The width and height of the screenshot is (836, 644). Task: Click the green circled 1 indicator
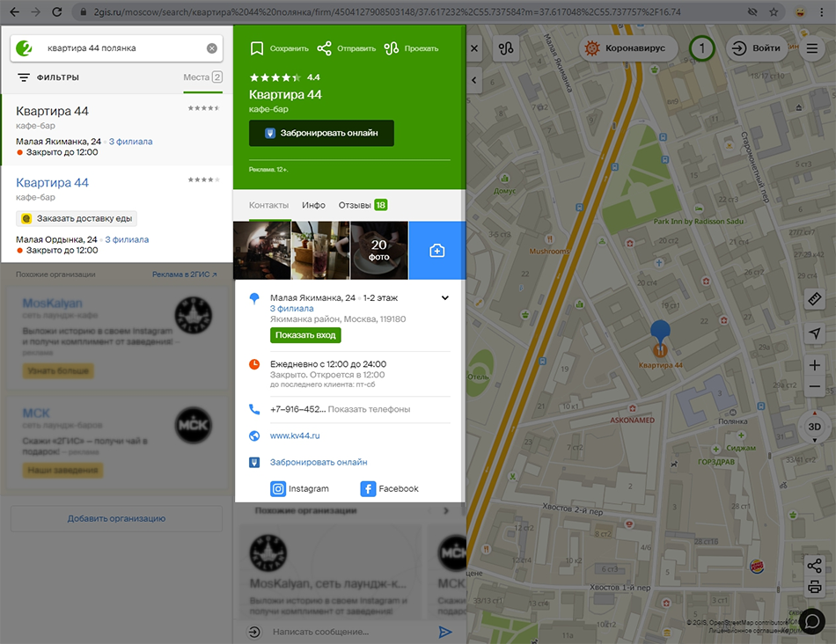click(x=701, y=48)
